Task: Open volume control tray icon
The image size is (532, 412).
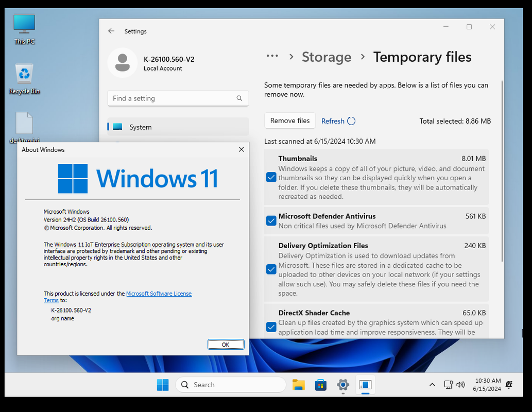Action: pyautogui.click(x=460, y=385)
